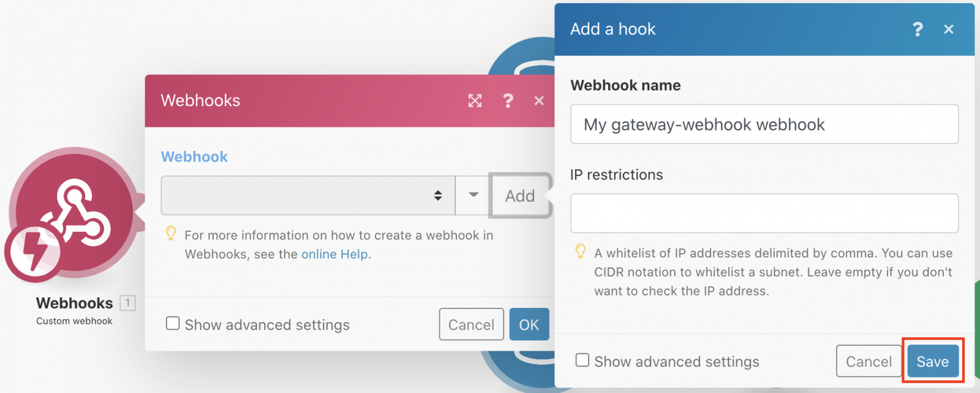Click the Webhooks module circle icon
The height and width of the screenshot is (393, 980).
click(74, 212)
